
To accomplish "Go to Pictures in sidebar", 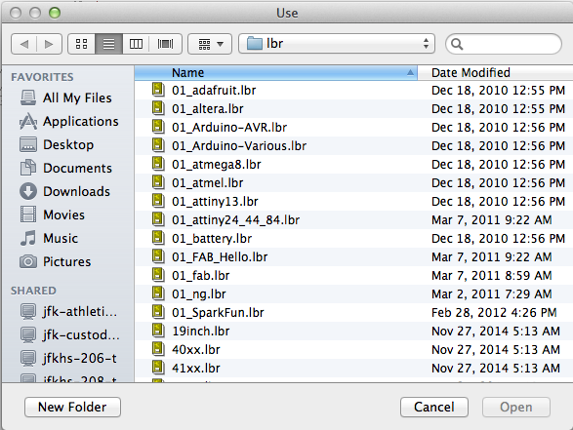I will point(56,262).
